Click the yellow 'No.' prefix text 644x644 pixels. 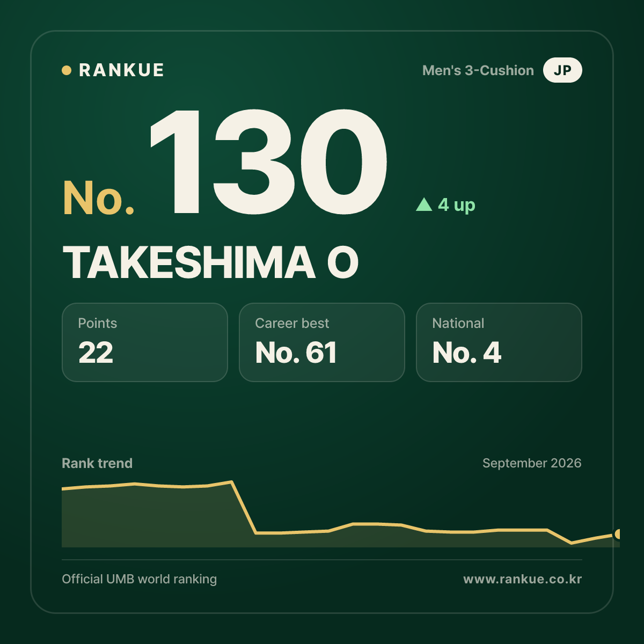pyautogui.click(x=99, y=198)
